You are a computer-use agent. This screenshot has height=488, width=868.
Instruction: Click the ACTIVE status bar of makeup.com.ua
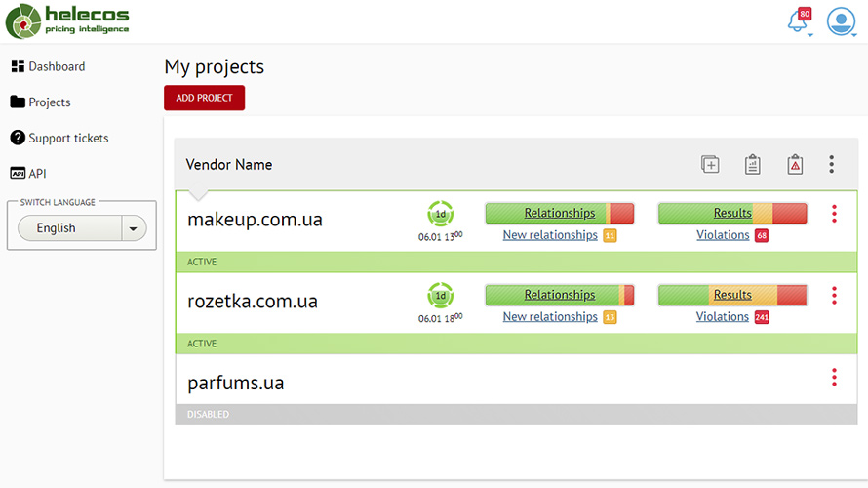(x=516, y=262)
